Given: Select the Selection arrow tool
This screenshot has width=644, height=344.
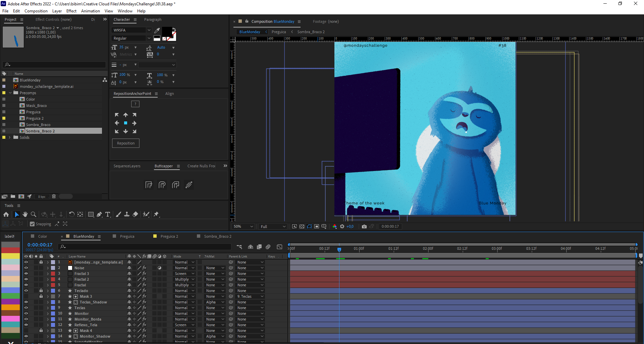Looking at the screenshot, I should click(x=17, y=214).
